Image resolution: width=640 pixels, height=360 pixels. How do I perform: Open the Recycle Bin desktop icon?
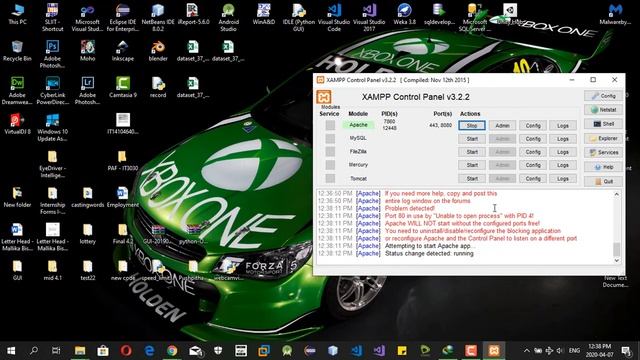click(x=17, y=51)
